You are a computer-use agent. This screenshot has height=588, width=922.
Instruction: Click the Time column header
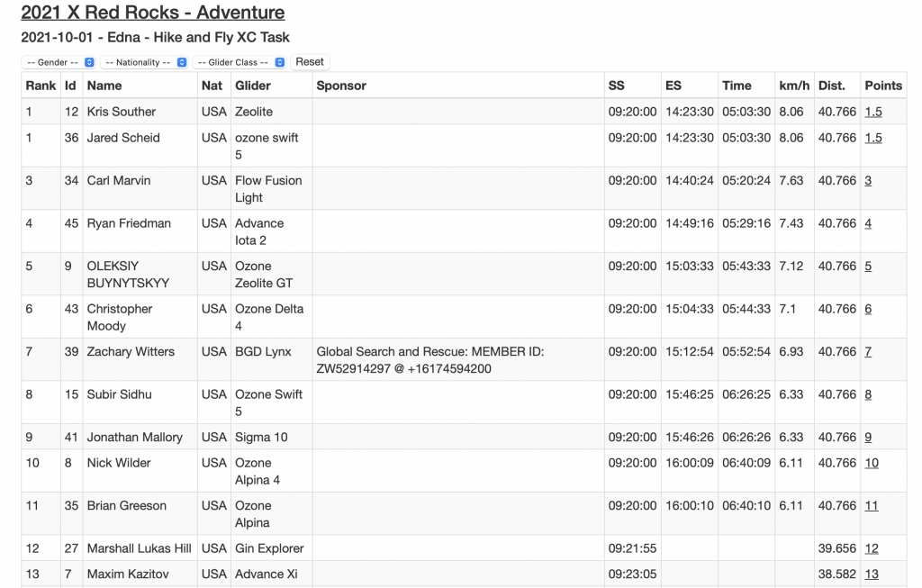(736, 86)
